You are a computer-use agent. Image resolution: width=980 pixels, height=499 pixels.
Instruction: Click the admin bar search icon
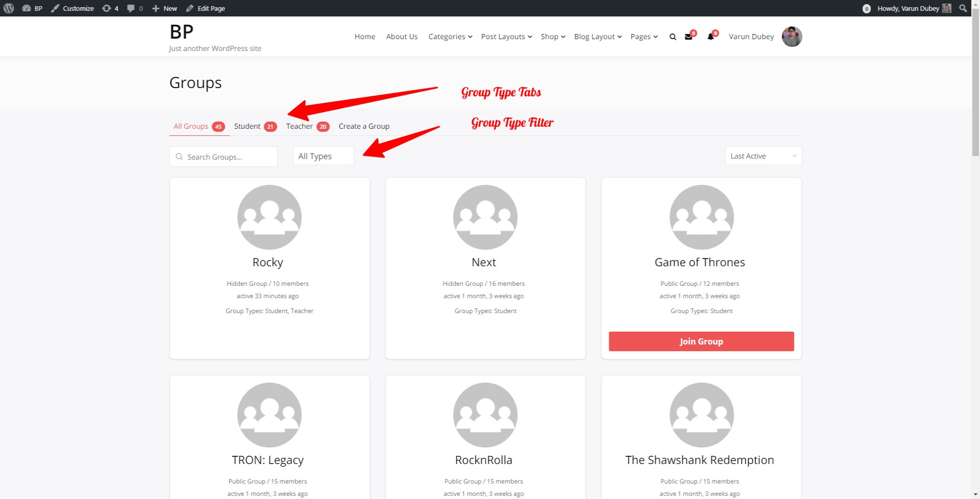(x=963, y=8)
